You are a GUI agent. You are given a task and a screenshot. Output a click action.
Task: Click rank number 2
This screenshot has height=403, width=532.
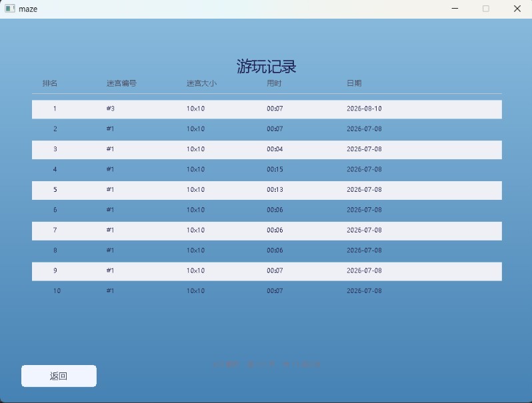point(55,129)
